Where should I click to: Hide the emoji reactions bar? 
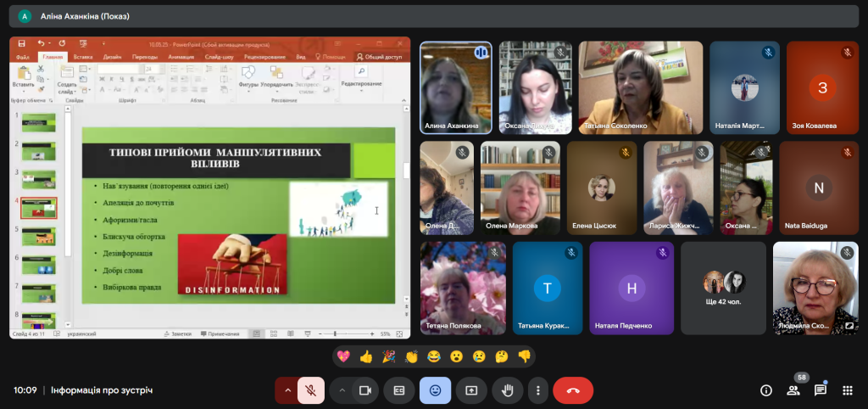pyautogui.click(x=435, y=390)
